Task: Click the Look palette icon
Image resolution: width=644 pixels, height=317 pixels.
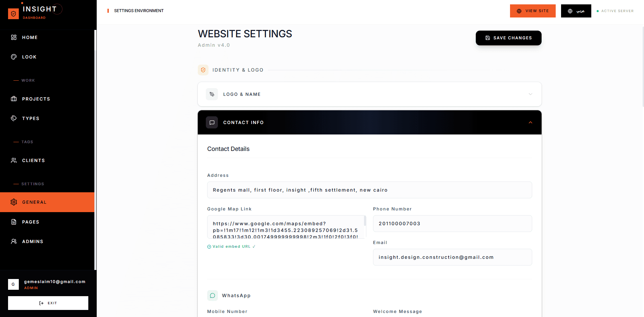Action: tap(14, 57)
